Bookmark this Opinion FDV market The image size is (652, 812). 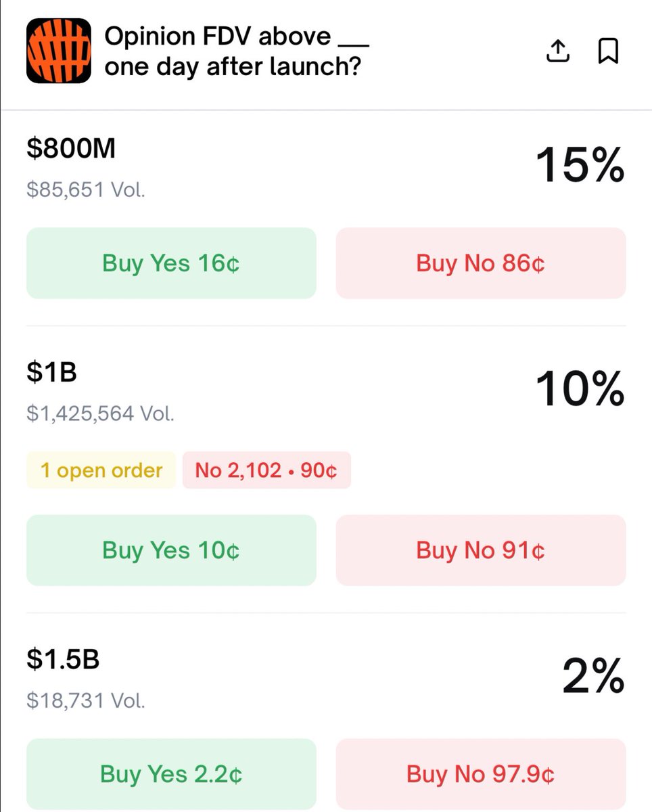608,51
